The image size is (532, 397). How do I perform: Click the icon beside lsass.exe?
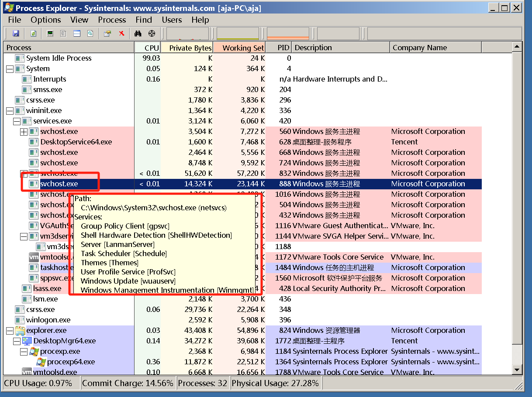(x=27, y=288)
